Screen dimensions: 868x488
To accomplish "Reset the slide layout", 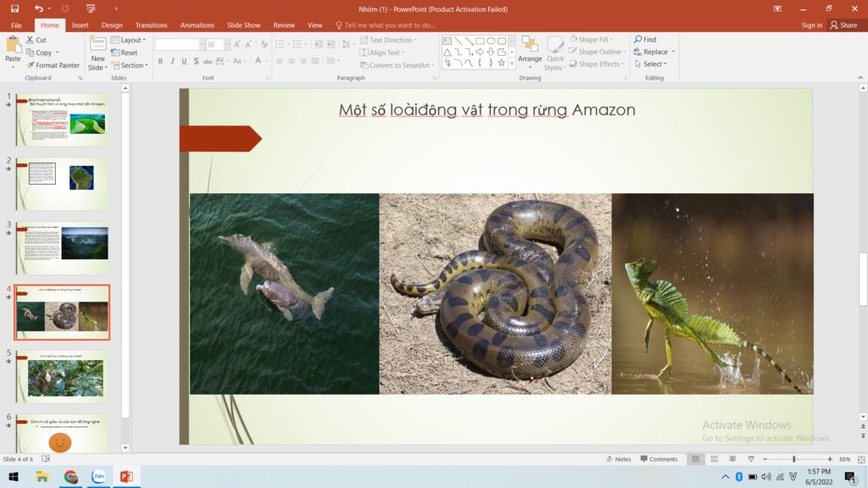I will [x=125, y=53].
